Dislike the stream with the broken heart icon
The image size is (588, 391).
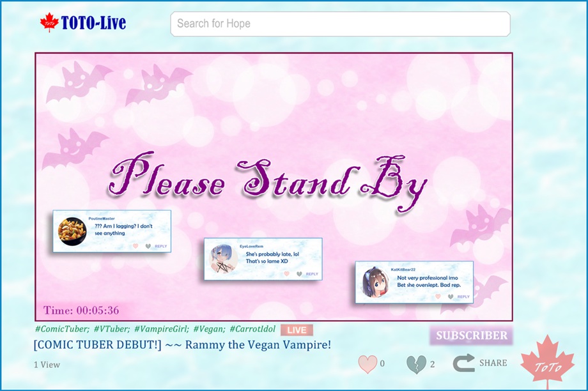[416, 364]
